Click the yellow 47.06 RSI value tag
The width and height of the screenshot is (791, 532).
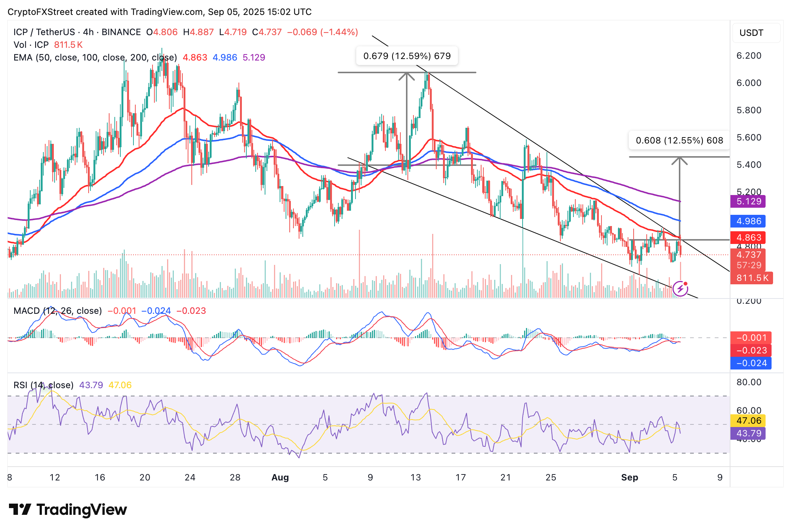coord(748,421)
